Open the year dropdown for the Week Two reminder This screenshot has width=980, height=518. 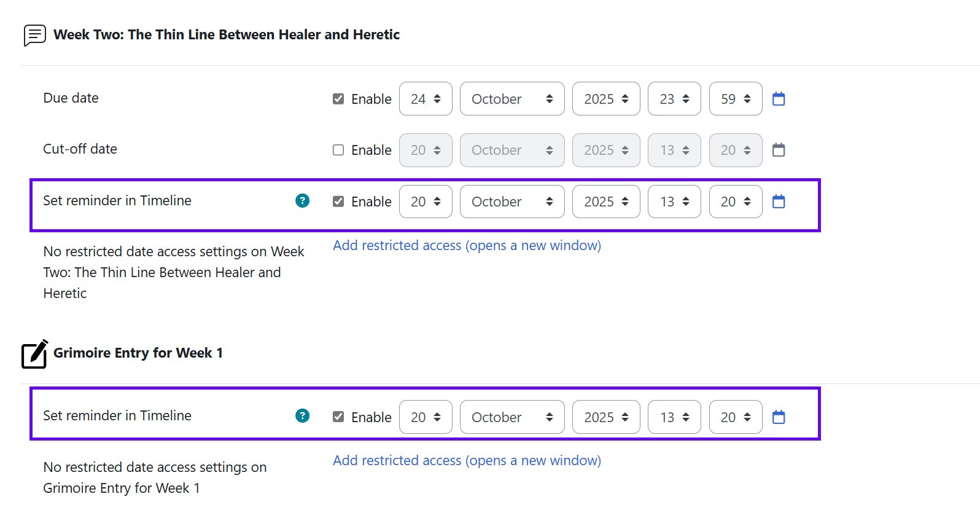(606, 201)
